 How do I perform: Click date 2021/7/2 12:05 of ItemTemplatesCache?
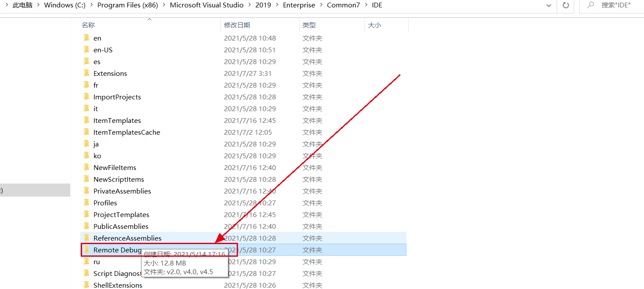pos(248,132)
